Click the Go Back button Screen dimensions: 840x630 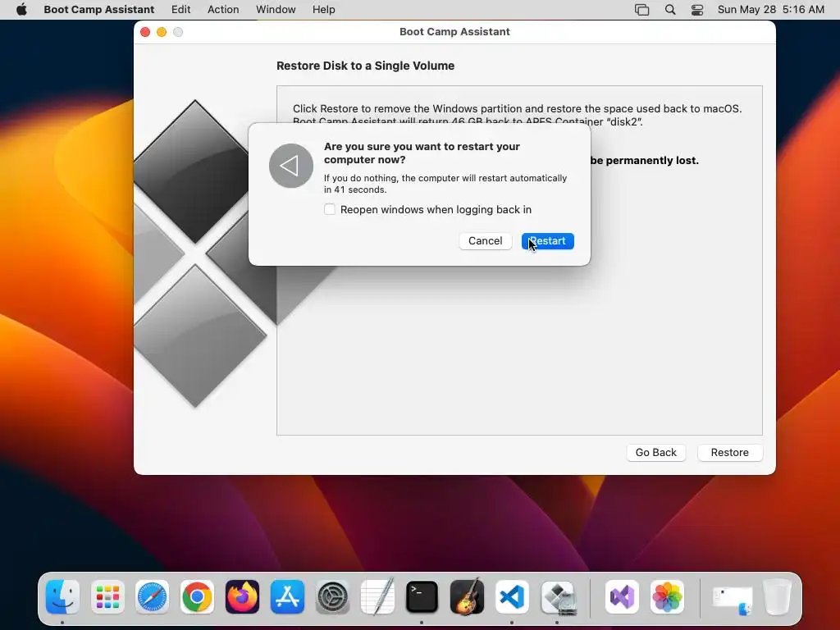pos(655,453)
